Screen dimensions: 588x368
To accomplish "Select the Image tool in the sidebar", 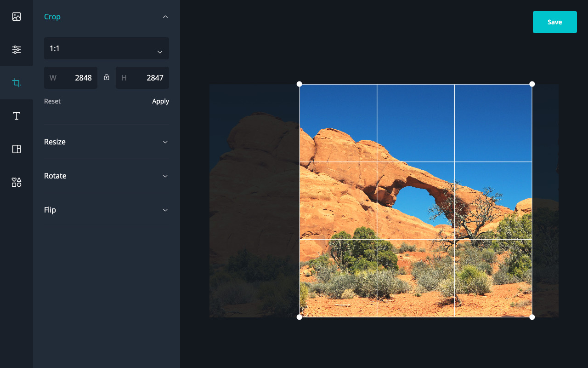I will pyautogui.click(x=17, y=17).
